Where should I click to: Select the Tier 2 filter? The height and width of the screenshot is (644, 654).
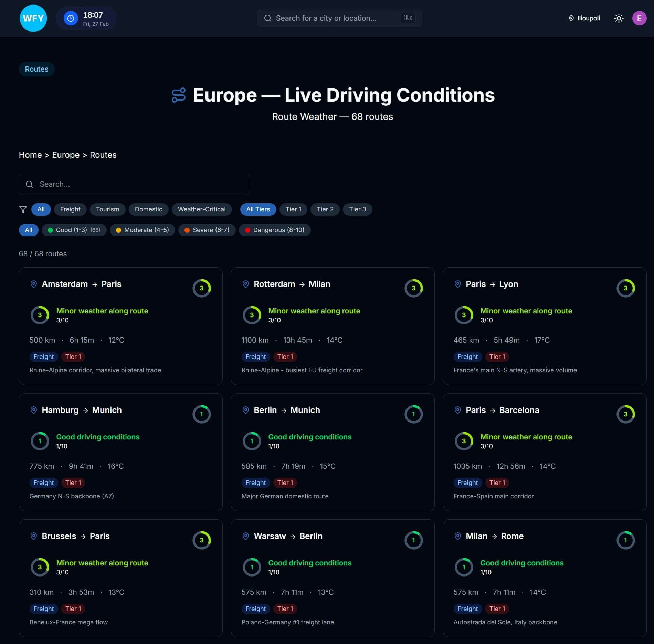(x=325, y=209)
